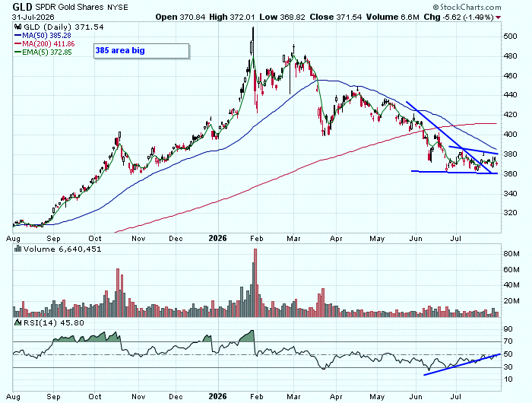Click the "GLD (Daily) 371.54" legend label
532x403 pixels.
coord(63,27)
